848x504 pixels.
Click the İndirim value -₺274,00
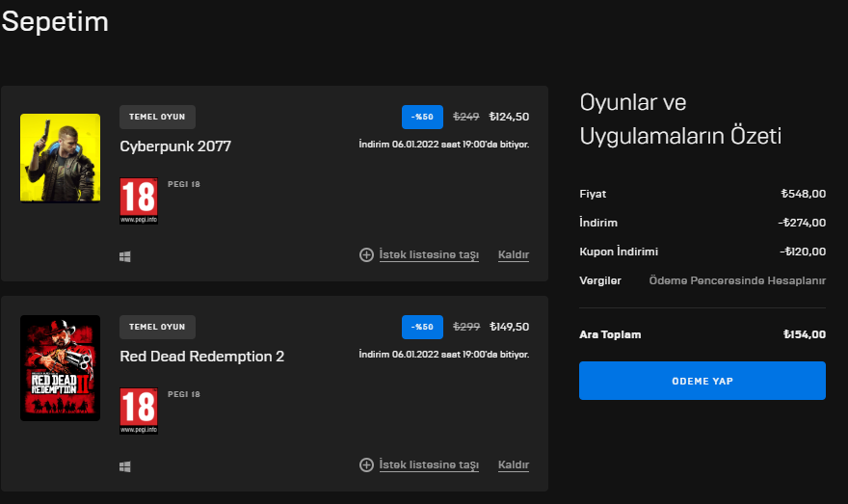pyautogui.click(x=802, y=223)
